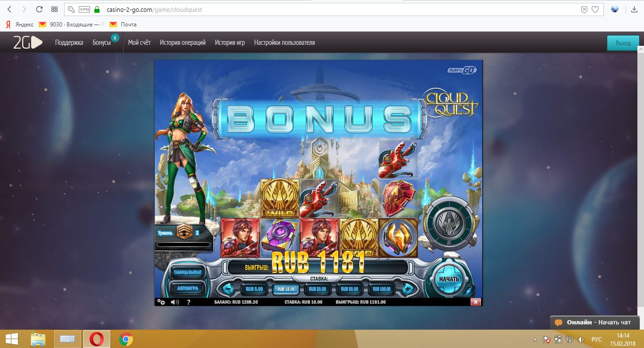
Task: Open the network tray icon
Action: pos(570,340)
